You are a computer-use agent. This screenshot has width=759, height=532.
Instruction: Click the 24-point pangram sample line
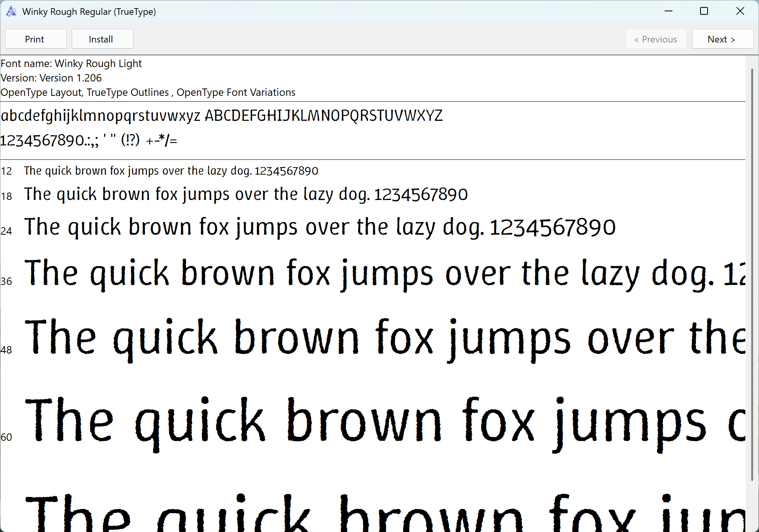[320, 227]
